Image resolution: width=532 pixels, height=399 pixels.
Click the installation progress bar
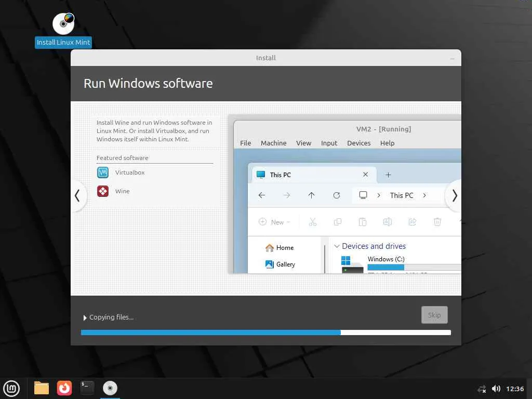[x=266, y=332]
